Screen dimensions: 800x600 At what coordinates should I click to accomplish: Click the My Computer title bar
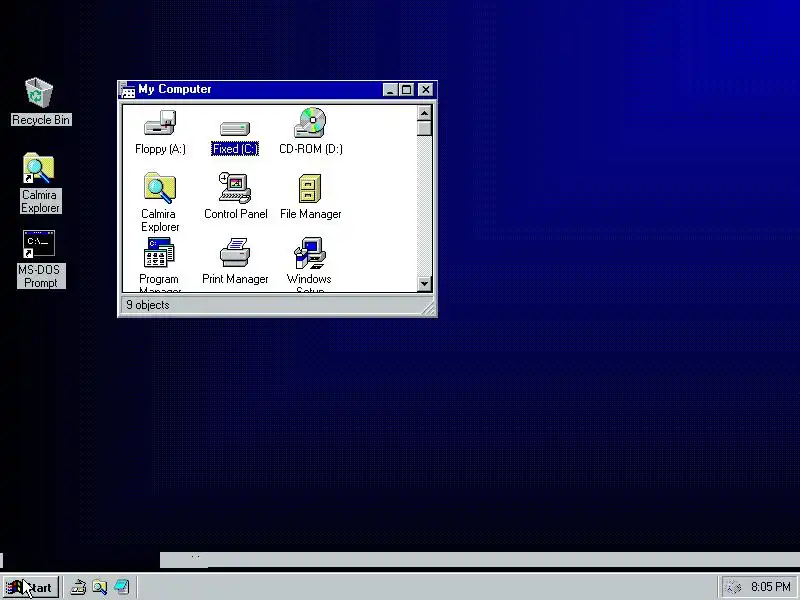point(278,90)
